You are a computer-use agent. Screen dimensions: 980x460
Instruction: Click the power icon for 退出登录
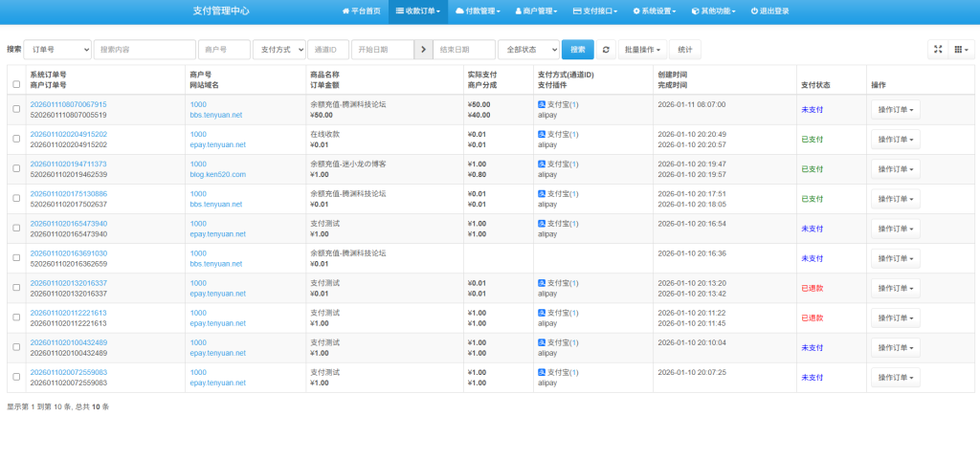[754, 11]
